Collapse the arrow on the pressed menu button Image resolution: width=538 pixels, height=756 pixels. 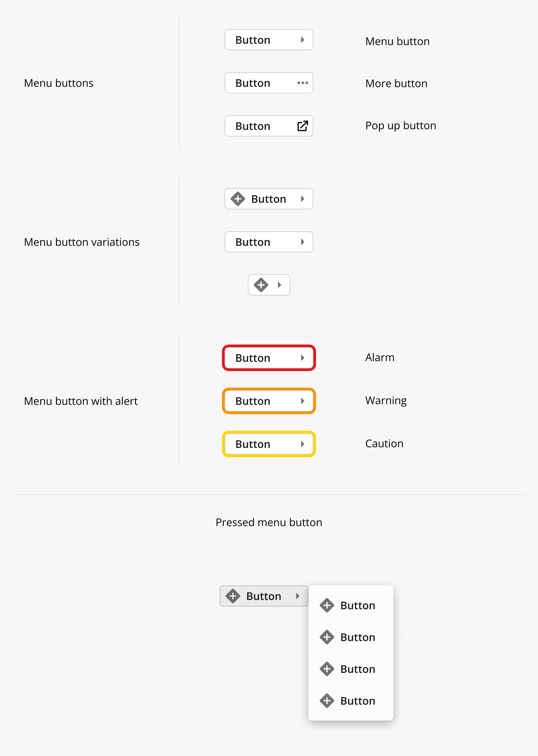pos(297,596)
